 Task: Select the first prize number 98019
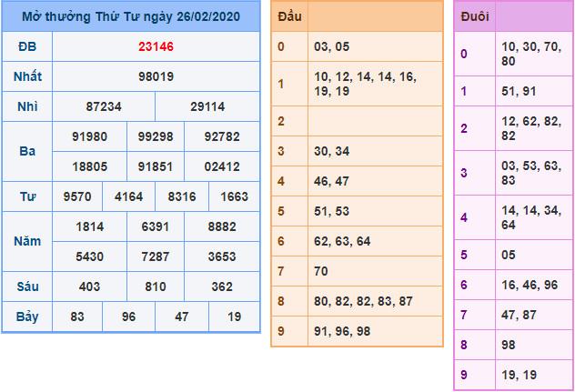156,76
